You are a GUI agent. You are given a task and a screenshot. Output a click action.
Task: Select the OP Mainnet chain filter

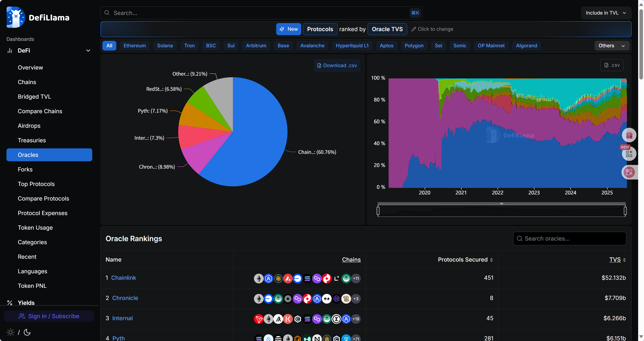pos(491,46)
